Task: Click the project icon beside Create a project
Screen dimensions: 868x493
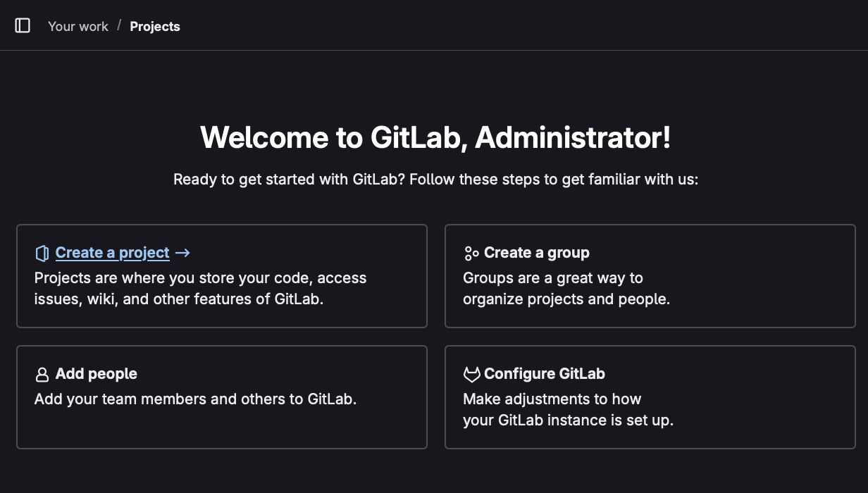Action: coord(42,254)
